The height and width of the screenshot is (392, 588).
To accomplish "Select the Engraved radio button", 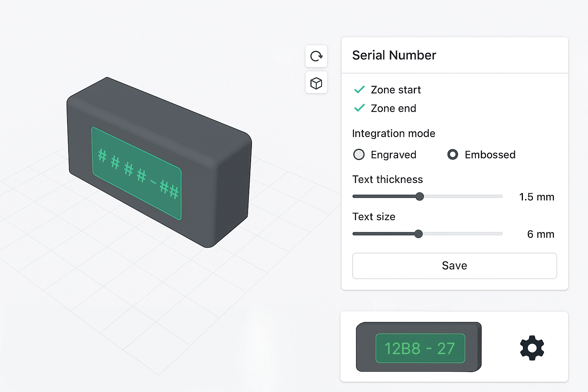I will [x=359, y=155].
